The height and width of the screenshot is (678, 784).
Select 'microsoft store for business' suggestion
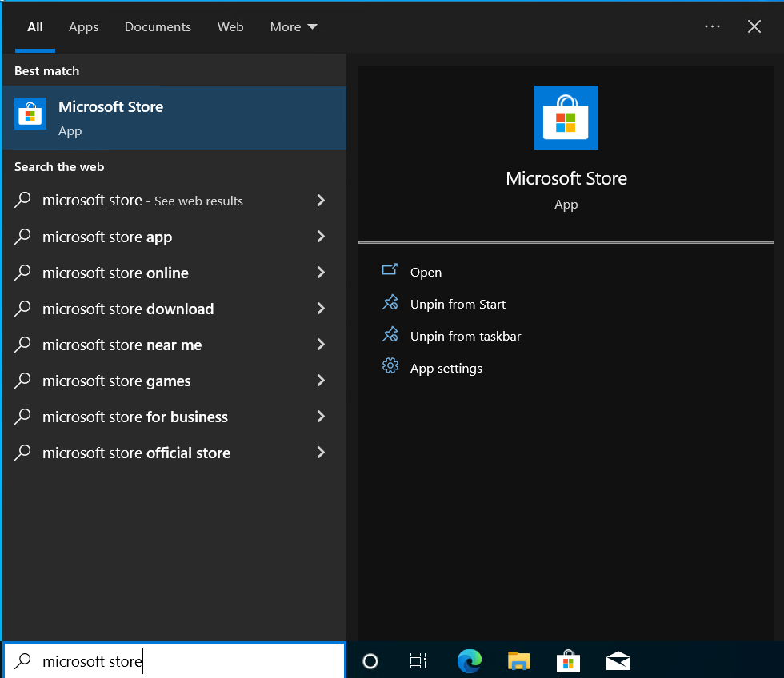[x=174, y=417]
